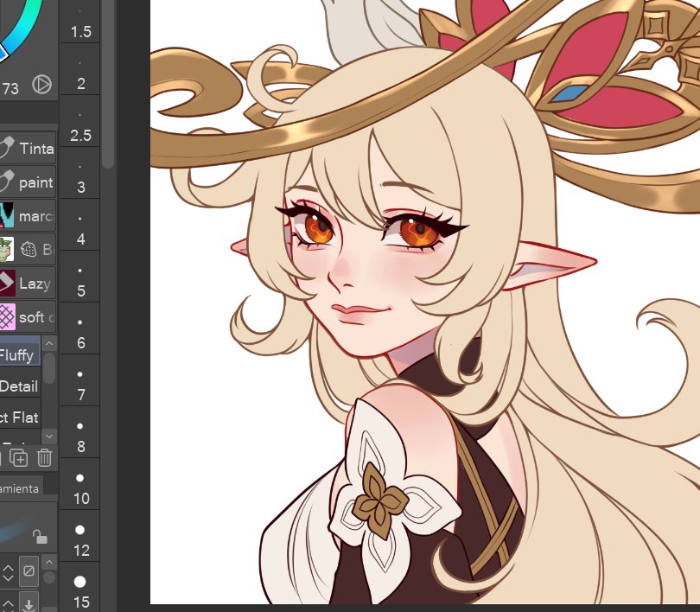
Task: Click the brush size panel vertical scrollbar
Action: point(107,84)
